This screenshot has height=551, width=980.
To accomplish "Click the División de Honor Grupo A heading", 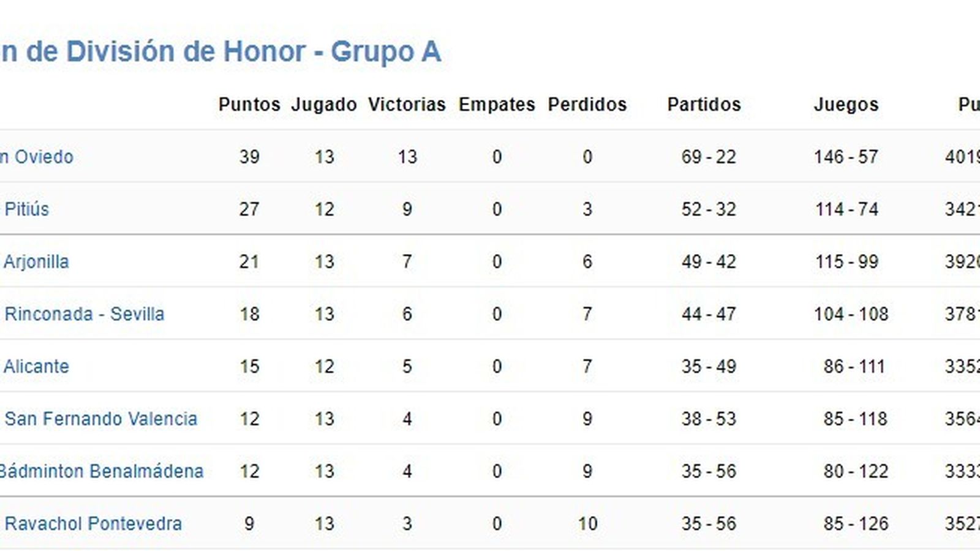I will 221,52.
